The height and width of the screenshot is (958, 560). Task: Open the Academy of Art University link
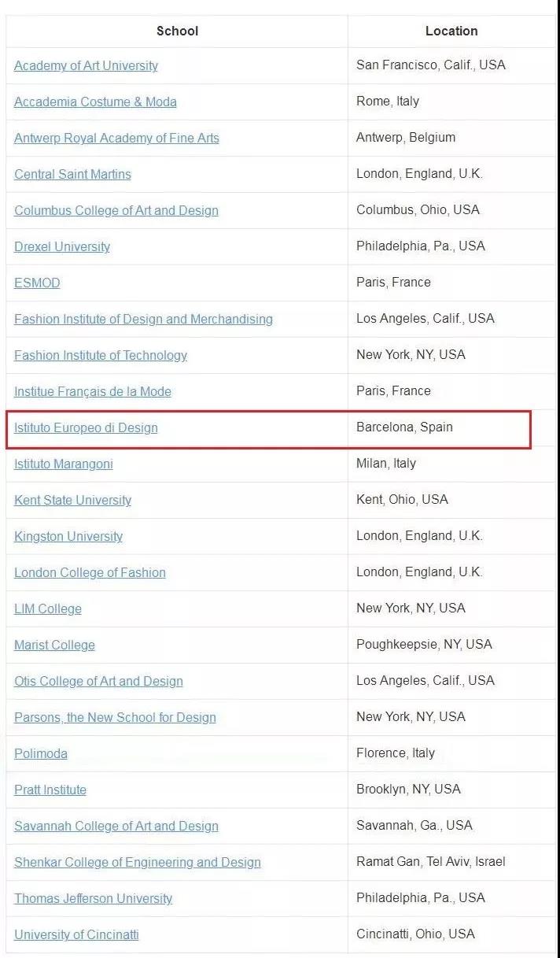[86, 66]
